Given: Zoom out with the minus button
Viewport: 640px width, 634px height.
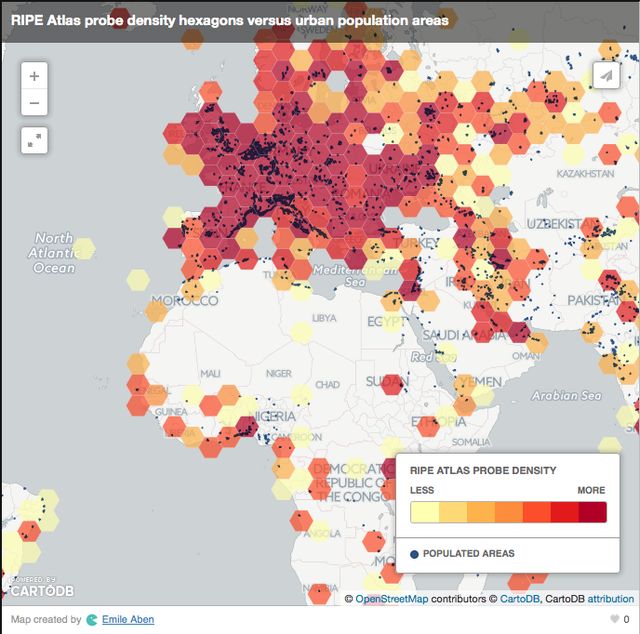Looking at the screenshot, I should point(34,103).
